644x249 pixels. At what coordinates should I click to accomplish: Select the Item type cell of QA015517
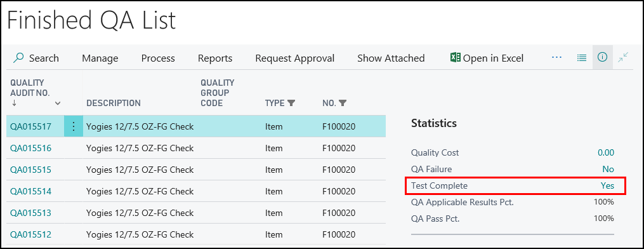[274, 126]
